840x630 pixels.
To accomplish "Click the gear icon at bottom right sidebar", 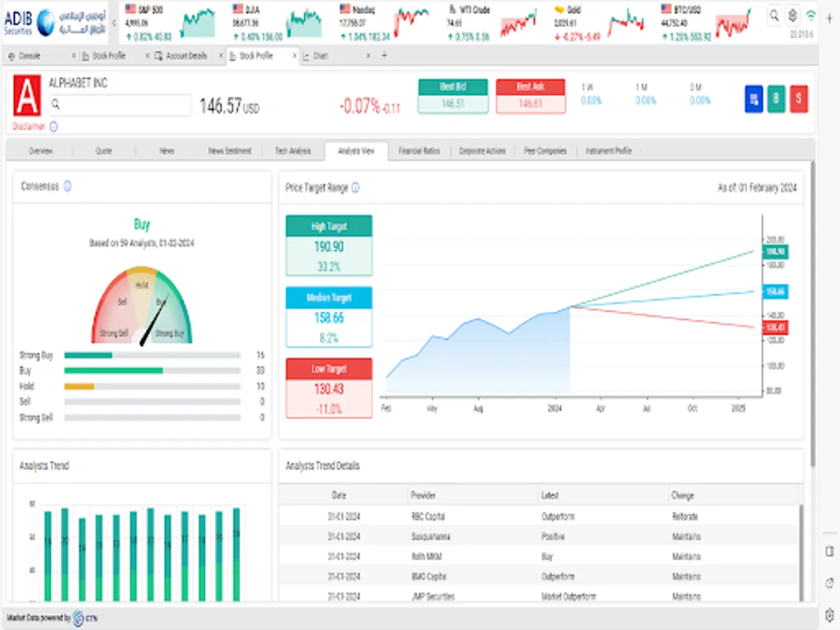I will coord(829,615).
